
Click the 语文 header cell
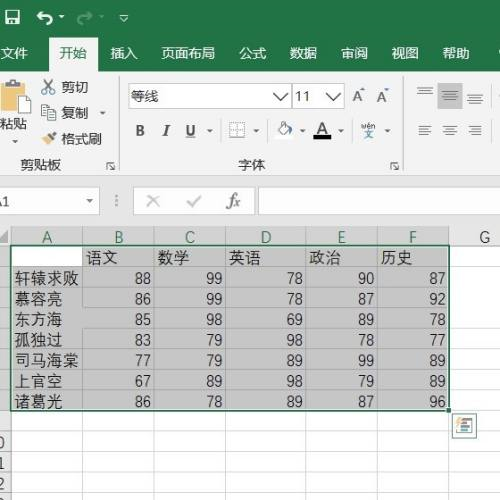tap(118, 257)
